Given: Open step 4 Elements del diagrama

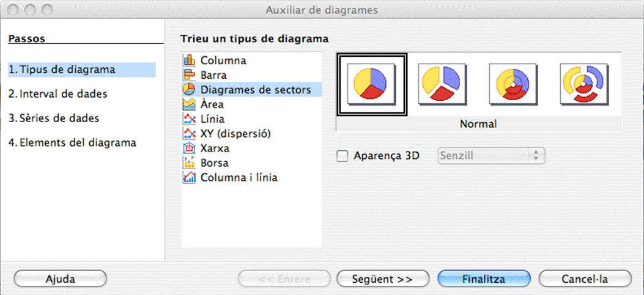Looking at the screenshot, I should click(72, 143).
